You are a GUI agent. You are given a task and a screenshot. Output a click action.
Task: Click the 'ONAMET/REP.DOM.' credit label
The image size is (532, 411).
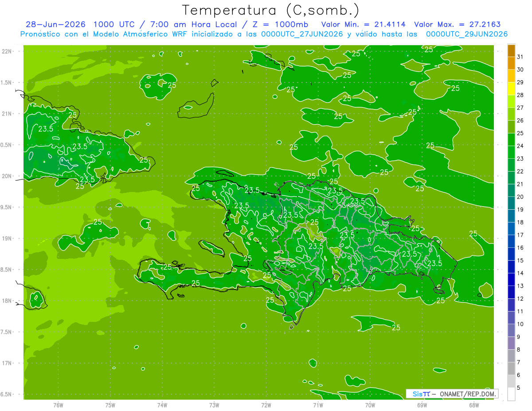pyautogui.click(x=468, y=394)
